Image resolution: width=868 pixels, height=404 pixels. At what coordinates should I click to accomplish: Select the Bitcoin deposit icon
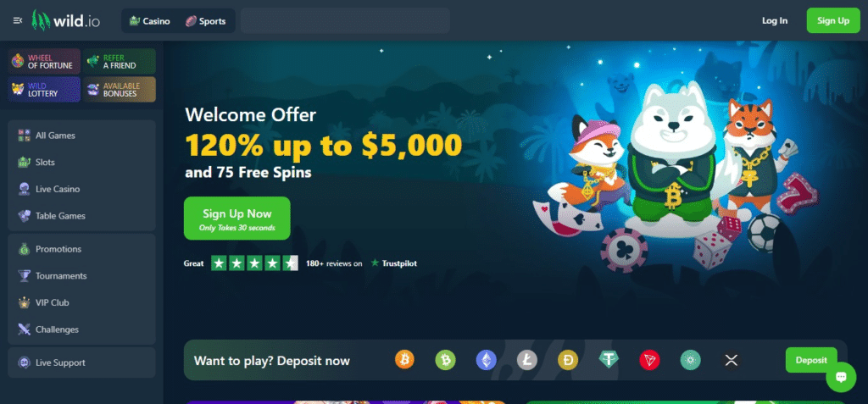[x=404, y=360]
